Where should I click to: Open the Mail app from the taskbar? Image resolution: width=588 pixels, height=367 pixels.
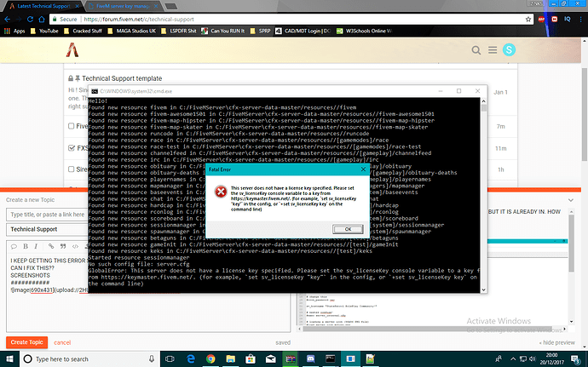(x=270, y=359)
